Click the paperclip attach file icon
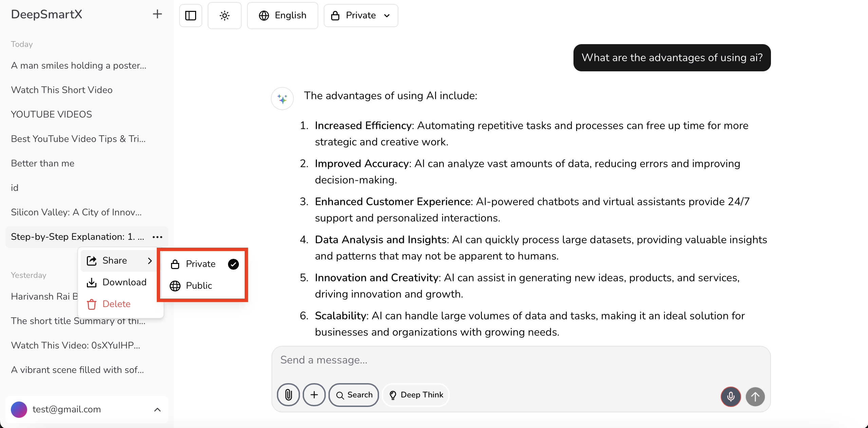The width and height of the screenshot is (868, 428). 288,395
